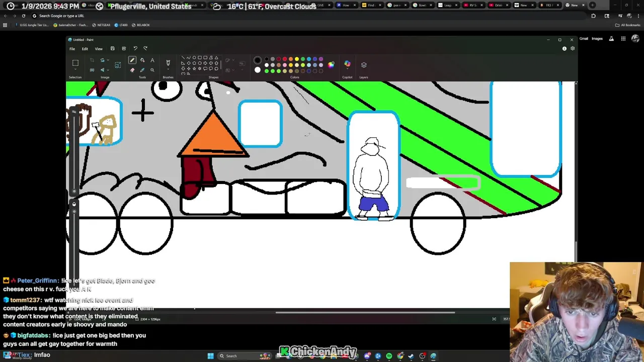Pick the Line shape
Viewport: 644px width, 362px height.
(183, 57)
